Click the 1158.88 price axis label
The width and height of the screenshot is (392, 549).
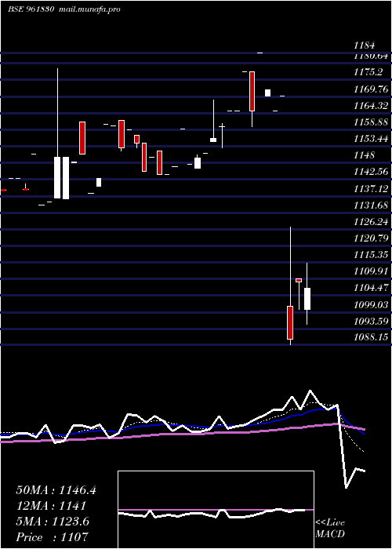coord(371,122)
